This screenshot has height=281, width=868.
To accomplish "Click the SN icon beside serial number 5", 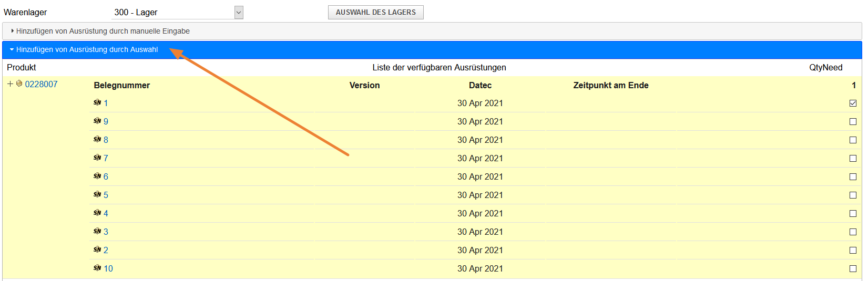I will pyautogui.click(x=97, y=195).
